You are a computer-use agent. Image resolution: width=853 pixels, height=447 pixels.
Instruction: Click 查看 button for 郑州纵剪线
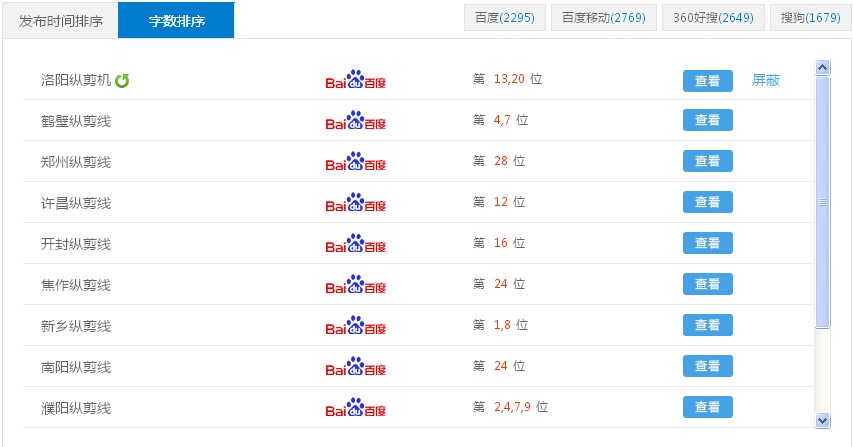pos(708,161)
